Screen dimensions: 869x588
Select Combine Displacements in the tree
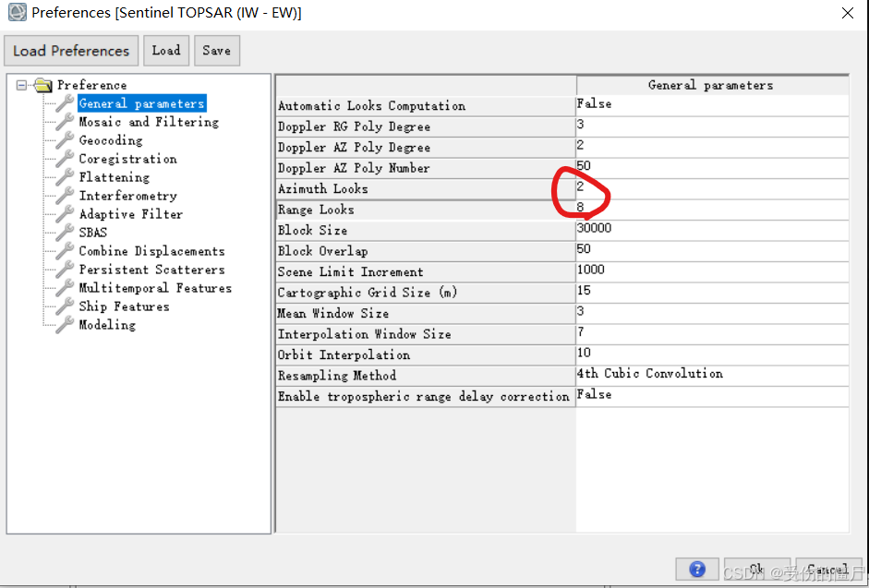pos(151,251)
